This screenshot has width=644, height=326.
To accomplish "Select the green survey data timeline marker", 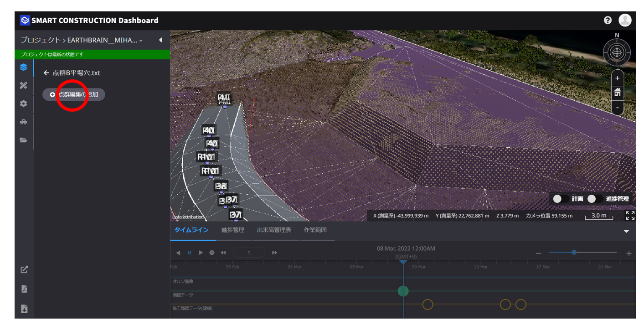I will 403,291.
